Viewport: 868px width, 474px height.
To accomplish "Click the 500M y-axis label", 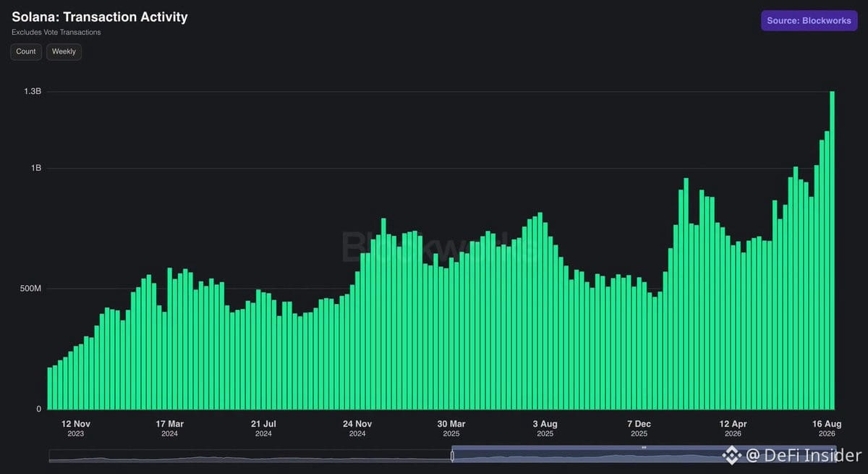I will click(x=30, y=289).
